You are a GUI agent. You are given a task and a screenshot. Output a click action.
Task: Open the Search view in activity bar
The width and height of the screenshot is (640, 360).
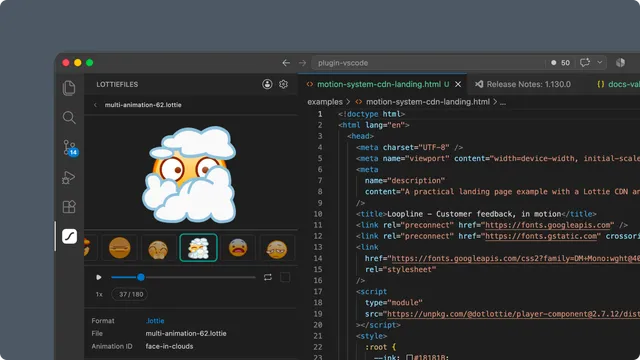(x=69, y=118)
